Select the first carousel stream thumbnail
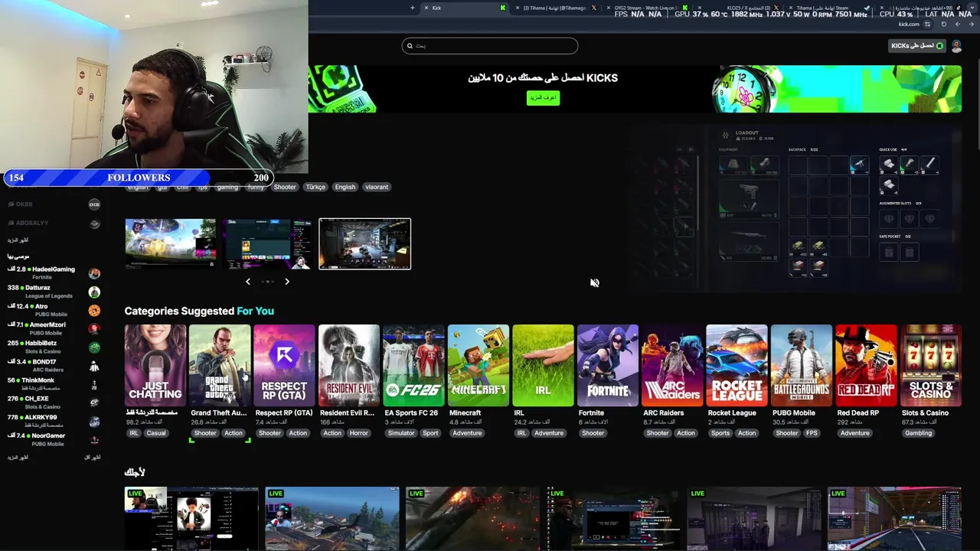This screenshot has height=551, width=980. pyautogui.click(x=171, y=244)
